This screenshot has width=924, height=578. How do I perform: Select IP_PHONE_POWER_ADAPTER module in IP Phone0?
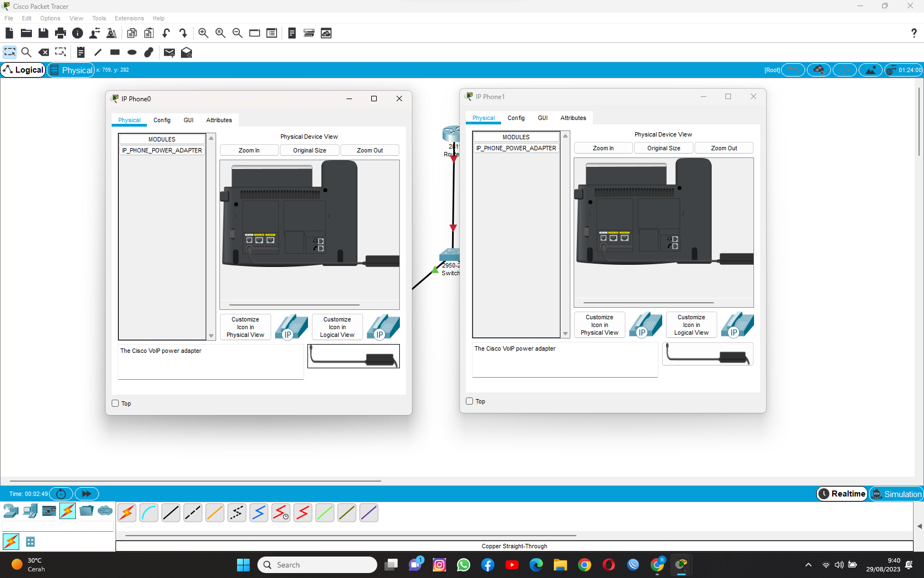tap(162, 150)
